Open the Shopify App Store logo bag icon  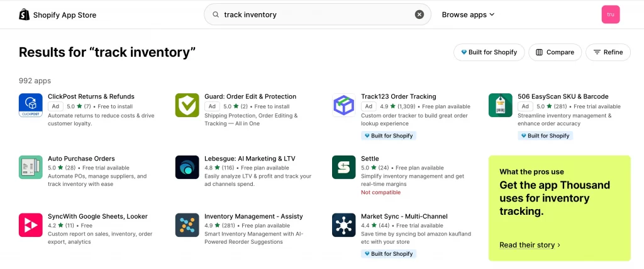point(25,14)
